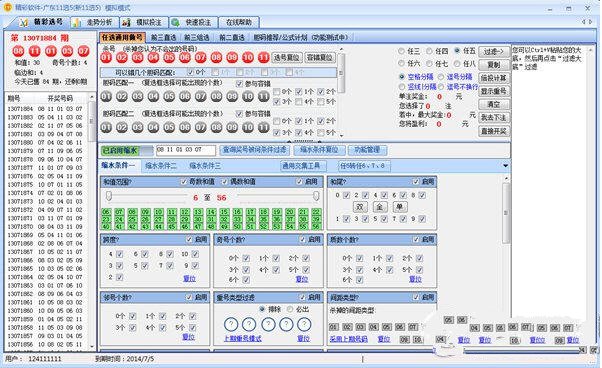Toggle the 偶数和值 checkbox
The width and height of the screenshot is (602, 368).
click(x=225, y=182)
